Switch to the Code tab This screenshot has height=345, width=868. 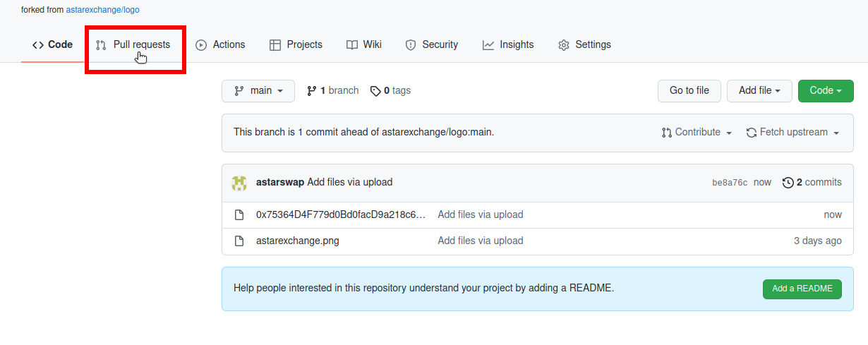[x=52, y=44]
